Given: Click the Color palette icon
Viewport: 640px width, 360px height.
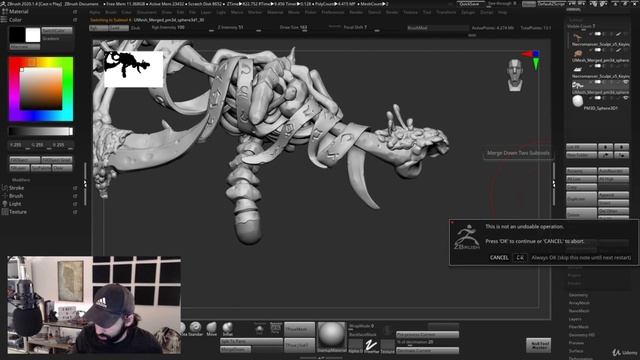Looking at the screenshot, I should (x=4, y=20).
